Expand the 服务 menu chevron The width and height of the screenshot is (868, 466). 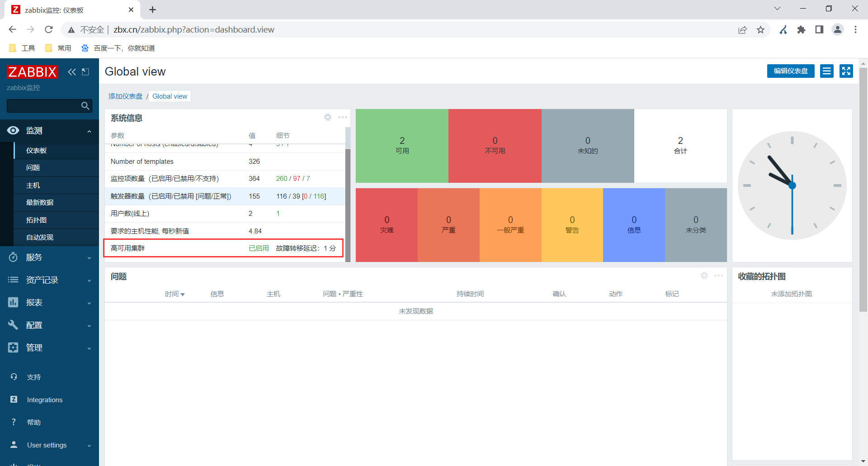tap(89, 258)
